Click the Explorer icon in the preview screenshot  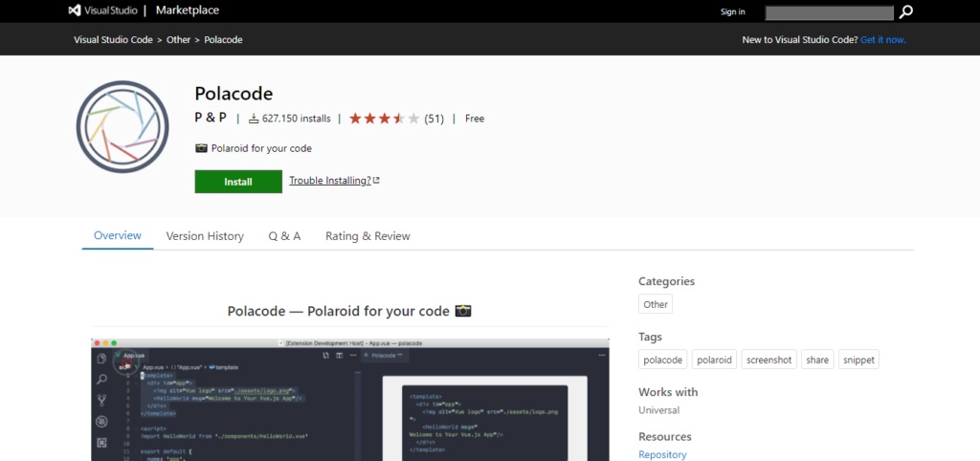pyautogui.click(x=102, y=358)
